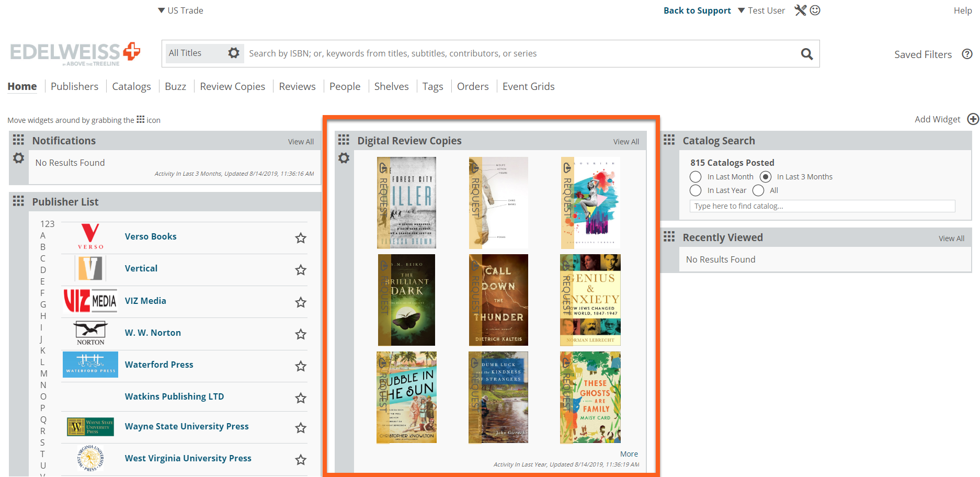Image resolution: width=980 pixels, height=477 pixels.
Task: Click the tools wrench icon near Test User
Action: [801, 10]
